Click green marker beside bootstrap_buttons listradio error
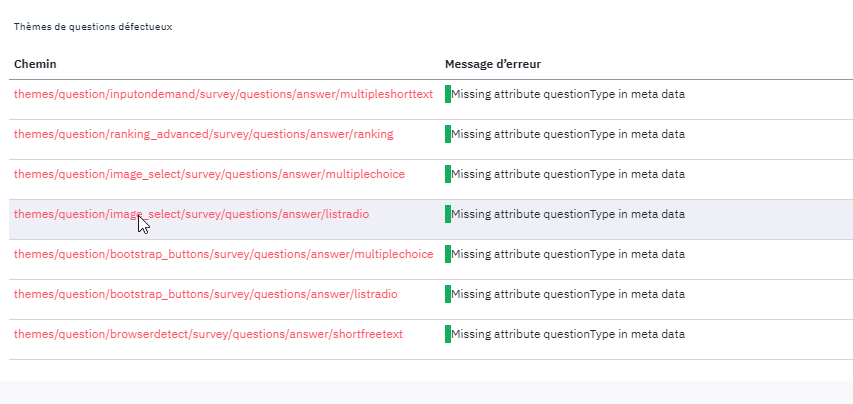This screenshot has height=404, width=853. (x=448, y=294)
